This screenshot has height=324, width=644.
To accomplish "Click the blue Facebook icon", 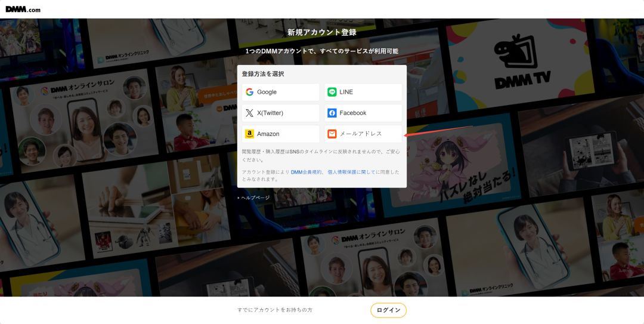I will coord(332,113).
